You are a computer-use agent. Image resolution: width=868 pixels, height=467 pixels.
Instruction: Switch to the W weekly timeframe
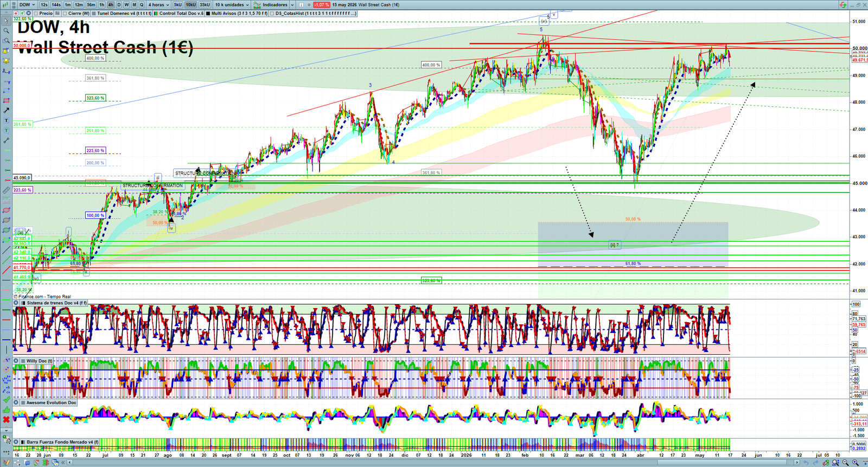(x=126, y=5)
